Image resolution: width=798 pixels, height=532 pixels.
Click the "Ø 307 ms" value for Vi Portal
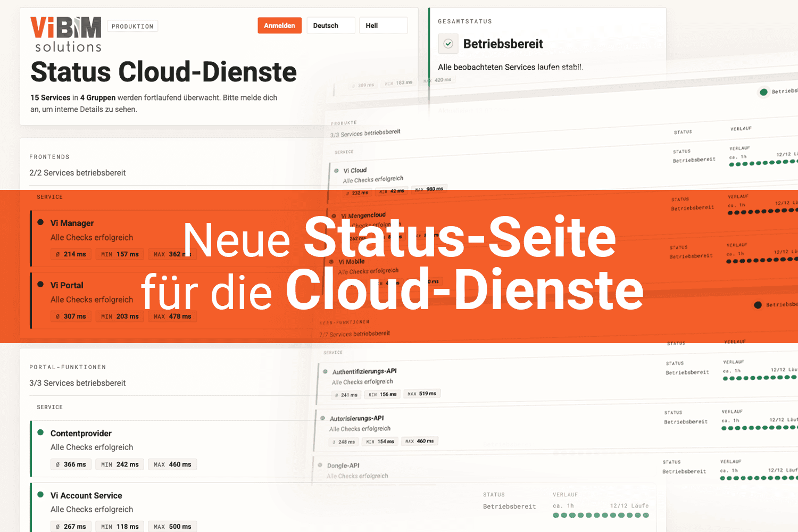coord(71,317)
